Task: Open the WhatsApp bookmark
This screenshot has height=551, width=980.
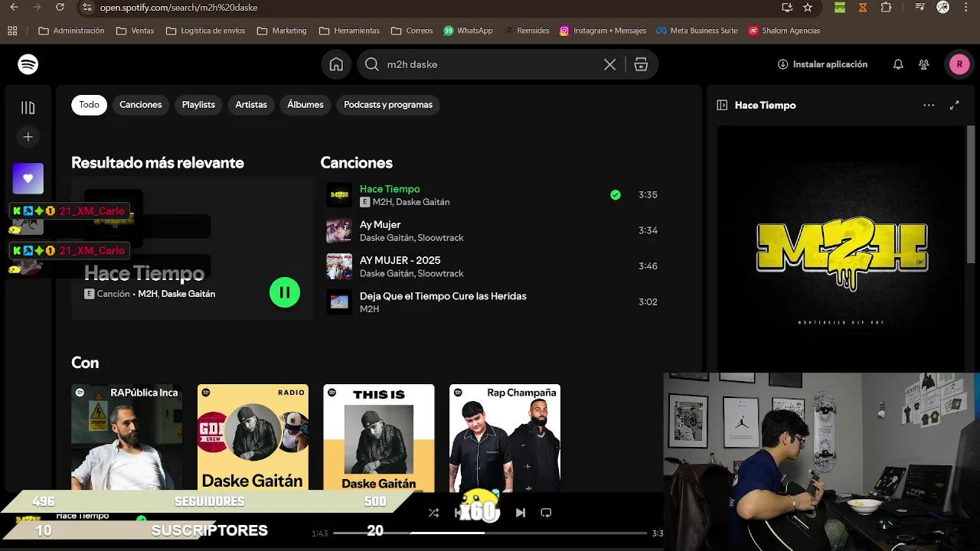Action: (x=468, y=31)
